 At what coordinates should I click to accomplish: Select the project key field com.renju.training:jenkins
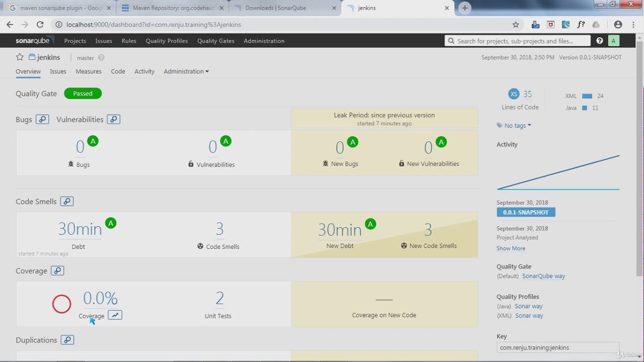[557, 347]
